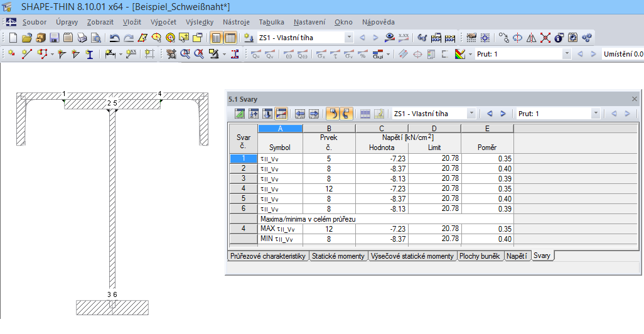Switch to Napětí tab

click(x=517, y=256)
